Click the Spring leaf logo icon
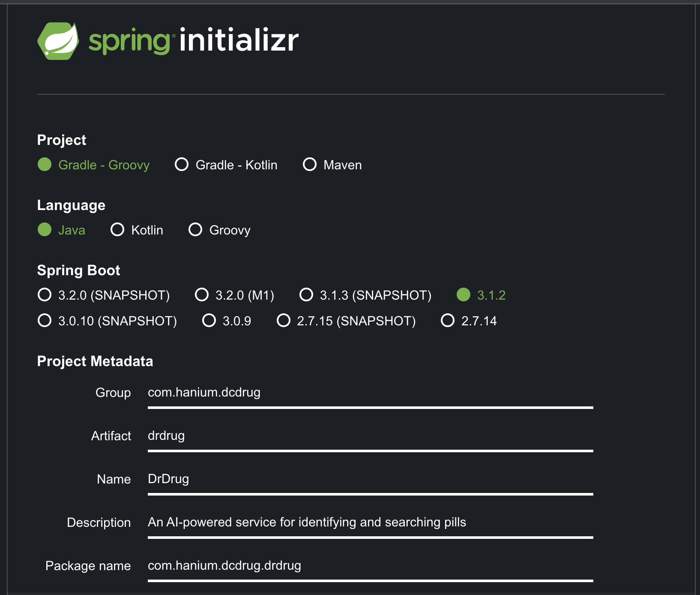Viewport: 700px width, 595px height. coord(58,41)
